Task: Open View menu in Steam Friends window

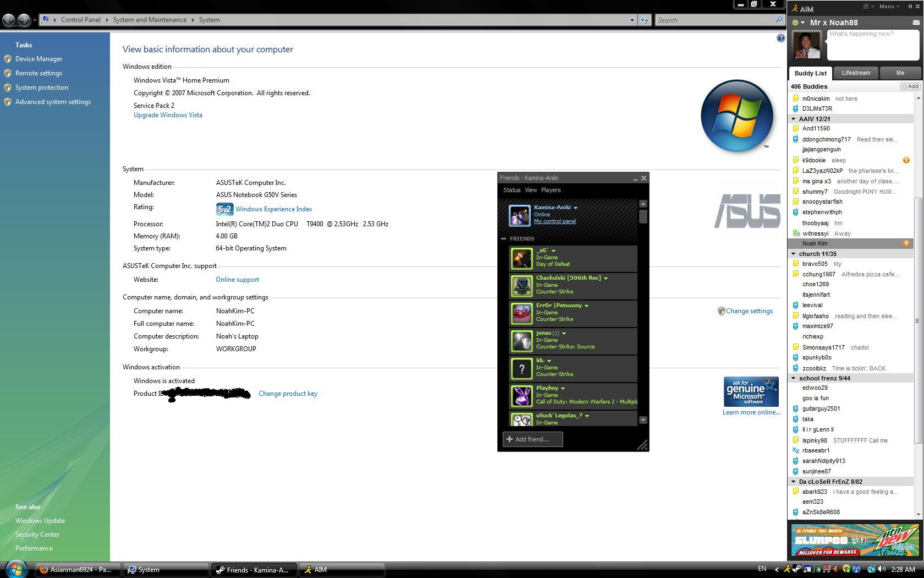Action: tap(531, 190)
